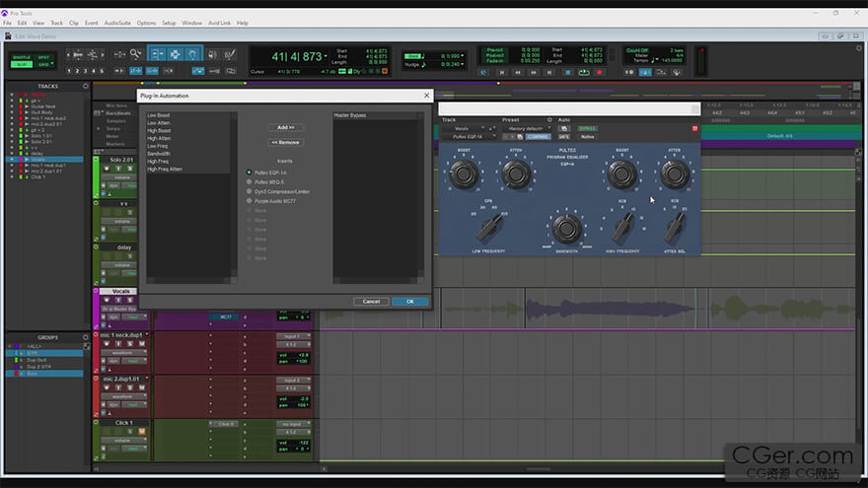Open the factory default preset dropdown
Image resolution: width=868 pixels, height=488 pixels.
pos(528,128)
